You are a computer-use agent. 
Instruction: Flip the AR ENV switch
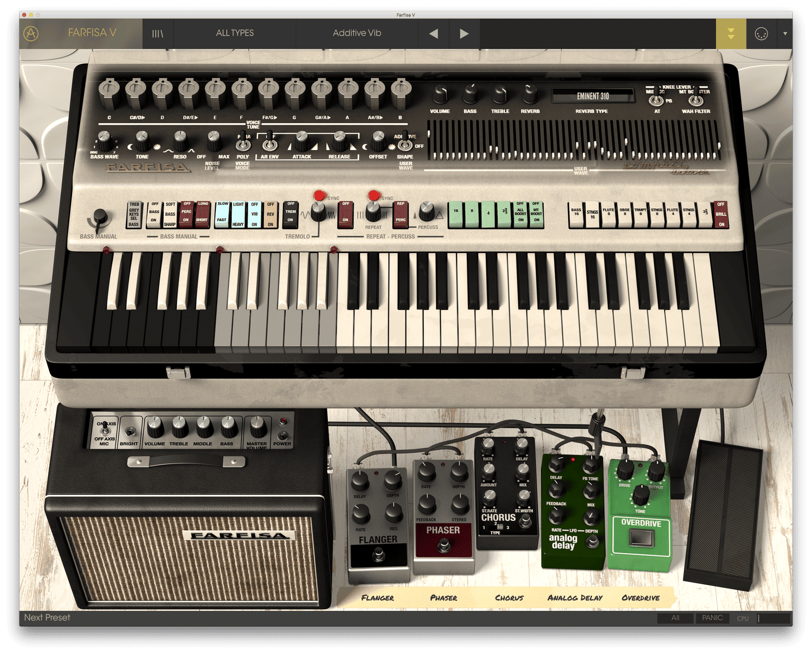(269, 143)
